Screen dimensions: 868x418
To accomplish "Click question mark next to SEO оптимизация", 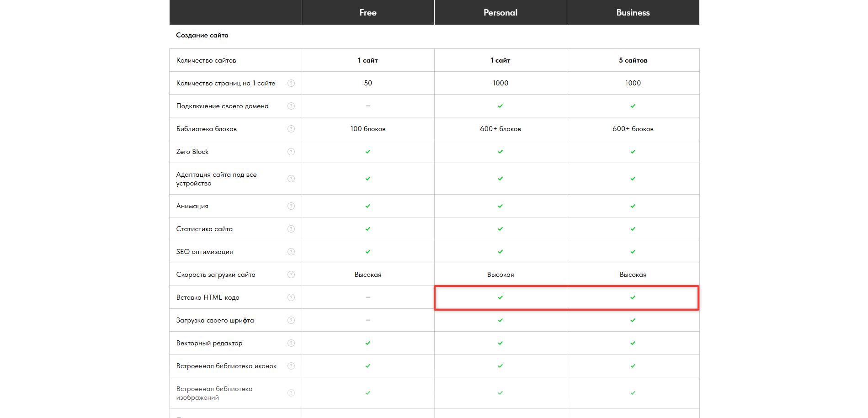I will pos(291,252).
